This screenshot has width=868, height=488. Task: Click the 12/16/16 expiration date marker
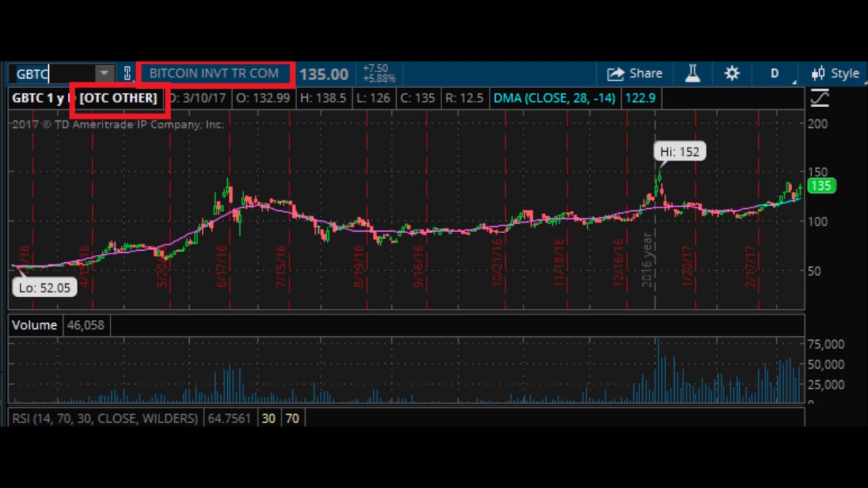tap(618, 263)
